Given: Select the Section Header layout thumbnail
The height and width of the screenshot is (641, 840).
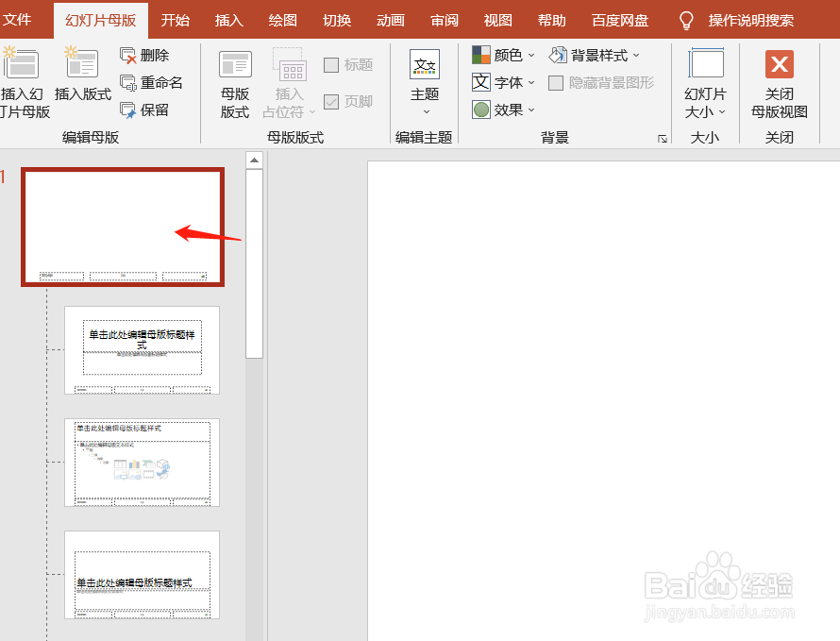Looking at the screenshot, I should [142, 575].
